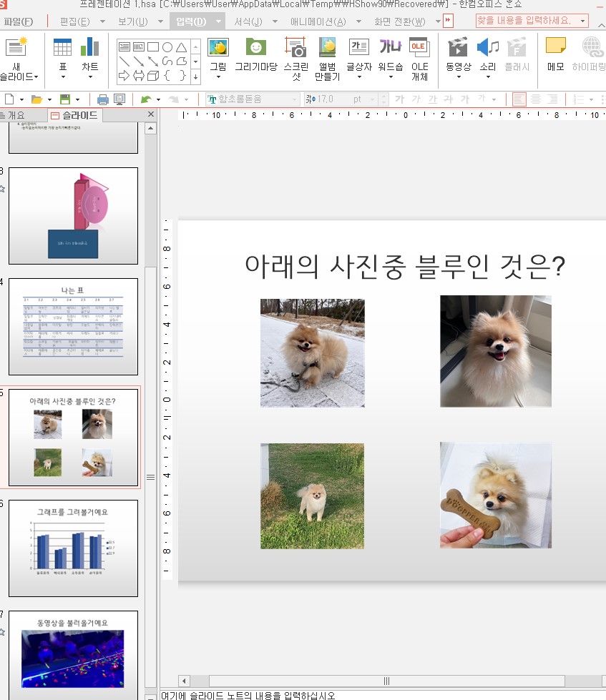The height and width of the screenshot is (700, 606).
Task: Select slide thumbnail titled 나는 표
Action: click(x=73, y=326)
